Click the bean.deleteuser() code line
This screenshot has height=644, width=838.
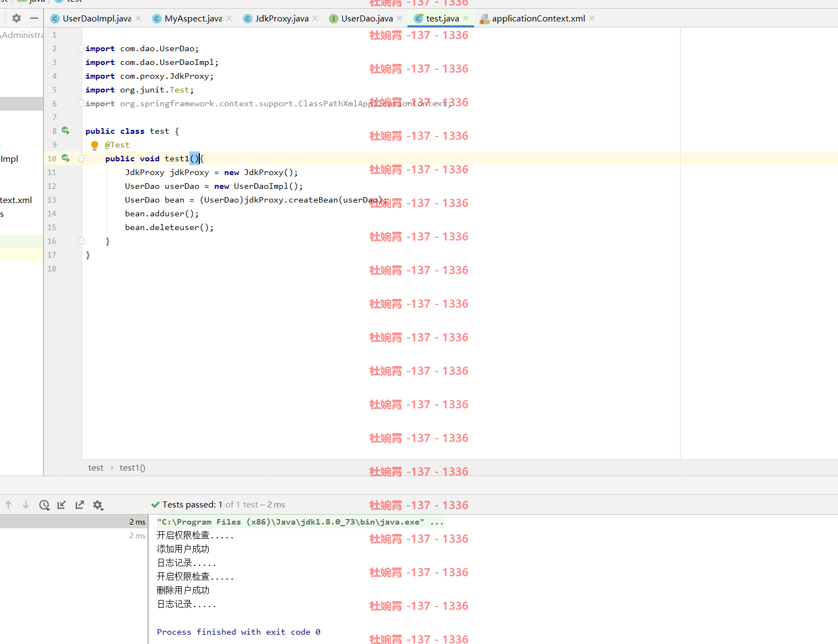pyautogui.click(x=169, y=227)
